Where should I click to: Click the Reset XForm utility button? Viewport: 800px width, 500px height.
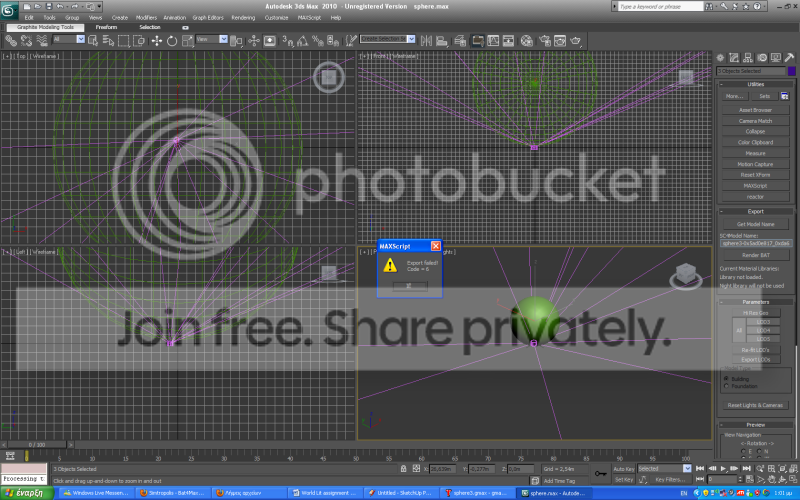[x=756, y=175]
